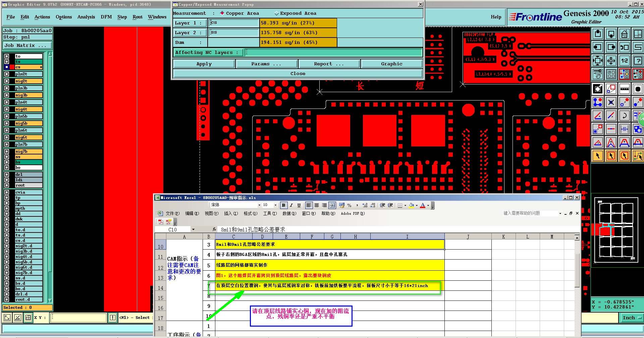Click the yellow fill color swatch in Excel

(411, 205)
